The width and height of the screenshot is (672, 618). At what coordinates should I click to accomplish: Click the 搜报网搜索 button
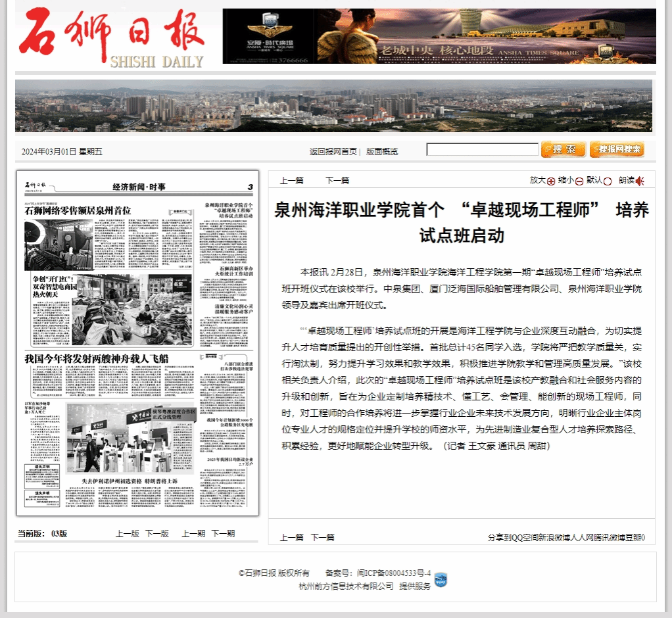click(616, 150)
